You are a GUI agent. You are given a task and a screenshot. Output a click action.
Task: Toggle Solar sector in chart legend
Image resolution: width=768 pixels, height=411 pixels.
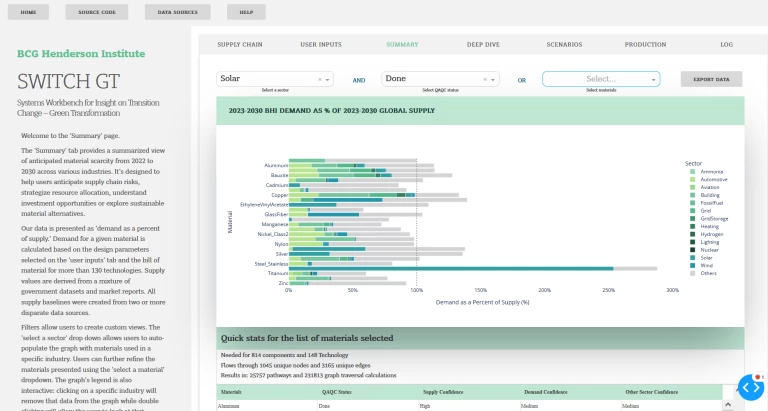pos(708,259)
